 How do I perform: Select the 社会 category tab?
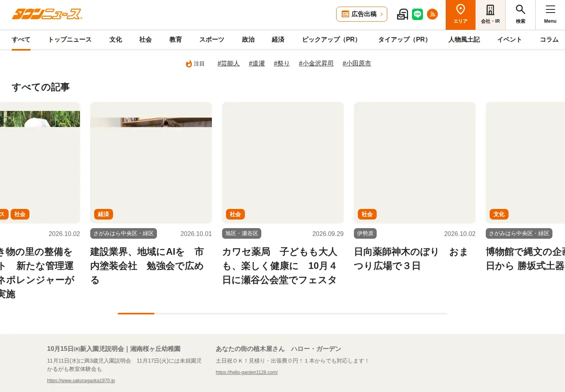(146, 40)
